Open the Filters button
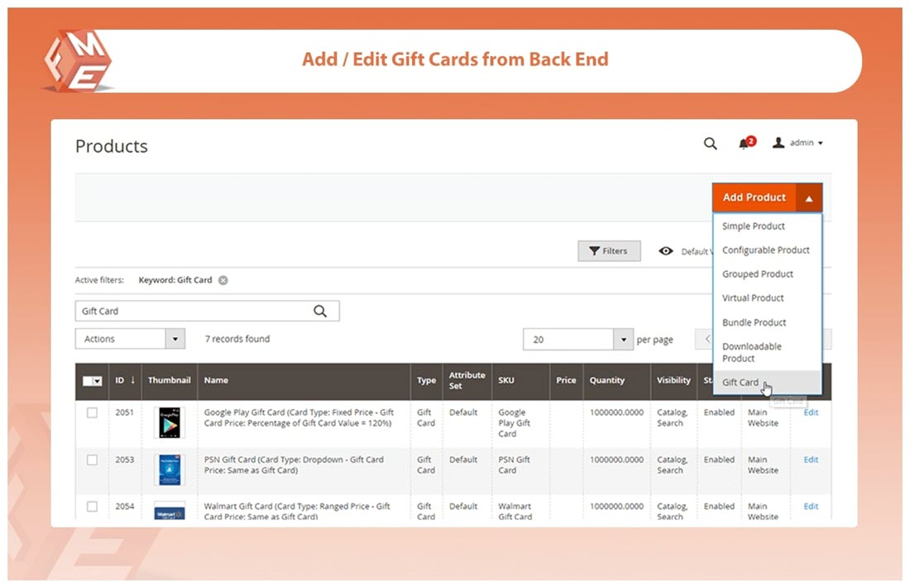Viewport: 910px width, 588px height. (x=609, y=251)
